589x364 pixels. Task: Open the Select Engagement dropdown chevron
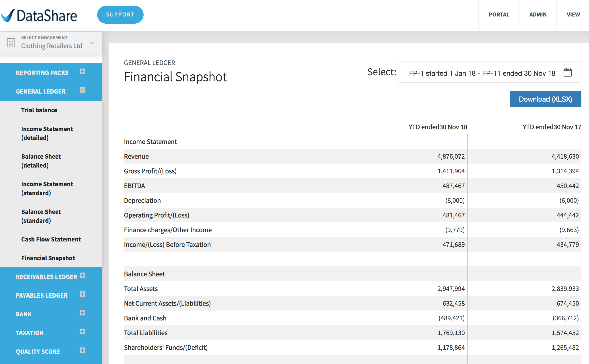click(92, 43)
